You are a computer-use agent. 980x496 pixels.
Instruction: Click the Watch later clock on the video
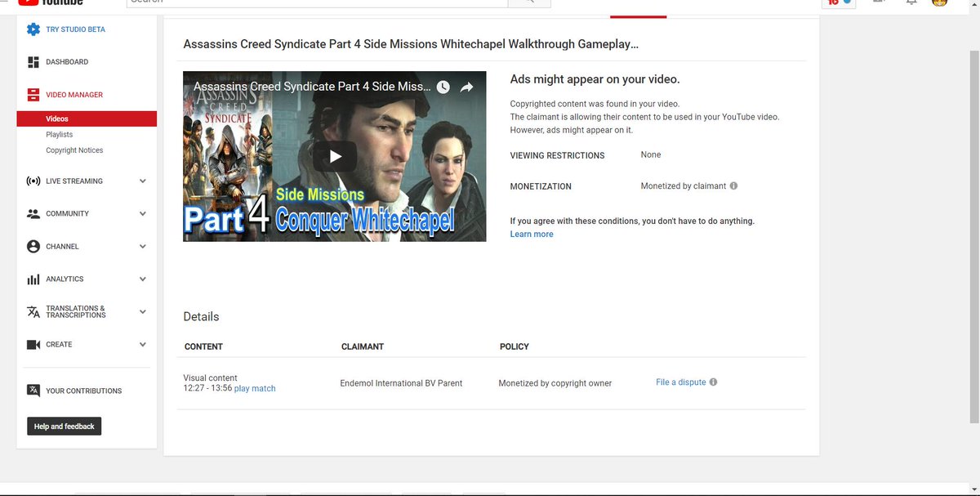pyautogui.click(x=443, y=87)
